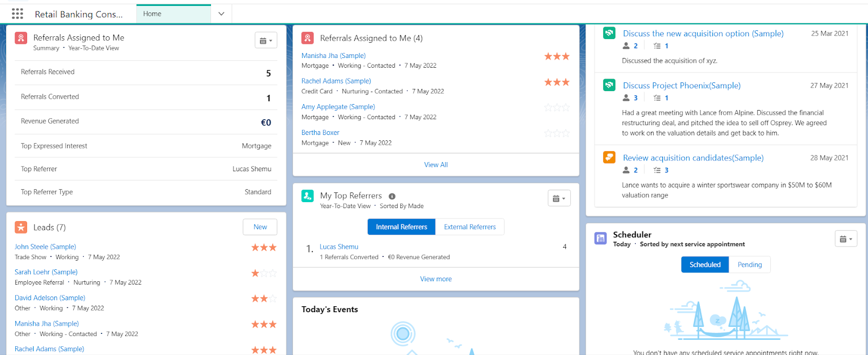This screenshot has height=355, width=868.
Task: Open the App Launcher grid icon
Action: click(x=17, y=14)
